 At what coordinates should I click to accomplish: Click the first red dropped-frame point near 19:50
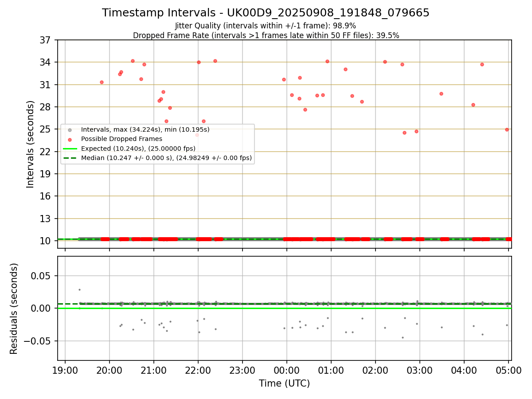pos(102,82)
